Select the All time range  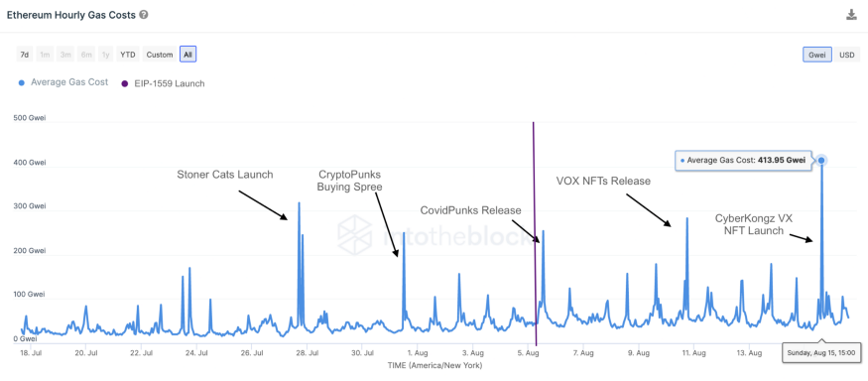point(188,55)
